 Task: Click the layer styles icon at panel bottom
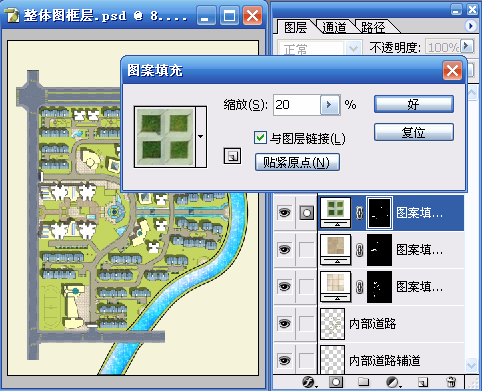pyautogui.click(x=309, y=382)
